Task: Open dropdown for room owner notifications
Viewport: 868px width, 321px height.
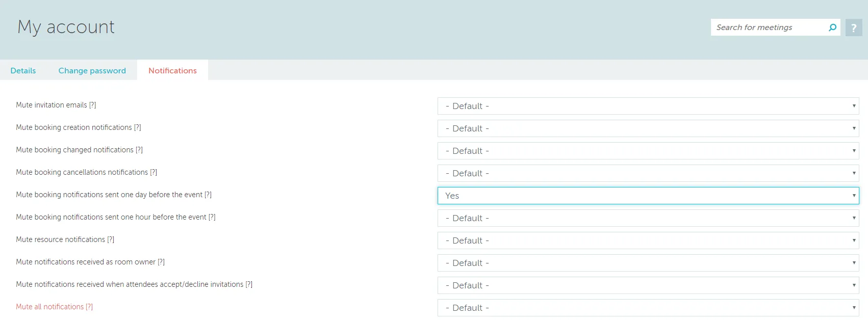Action: (648, 263)
